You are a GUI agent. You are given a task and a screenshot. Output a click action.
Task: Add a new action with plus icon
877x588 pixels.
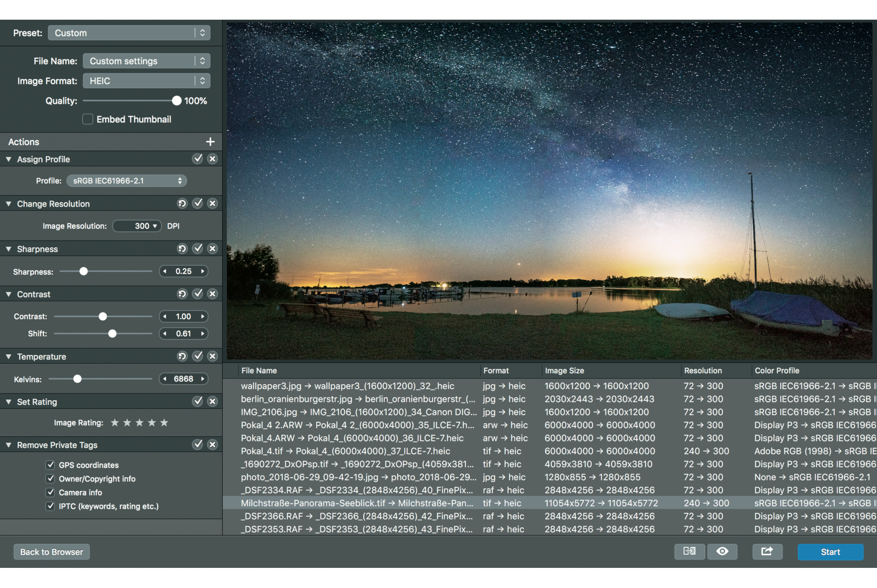coord(210,142)
